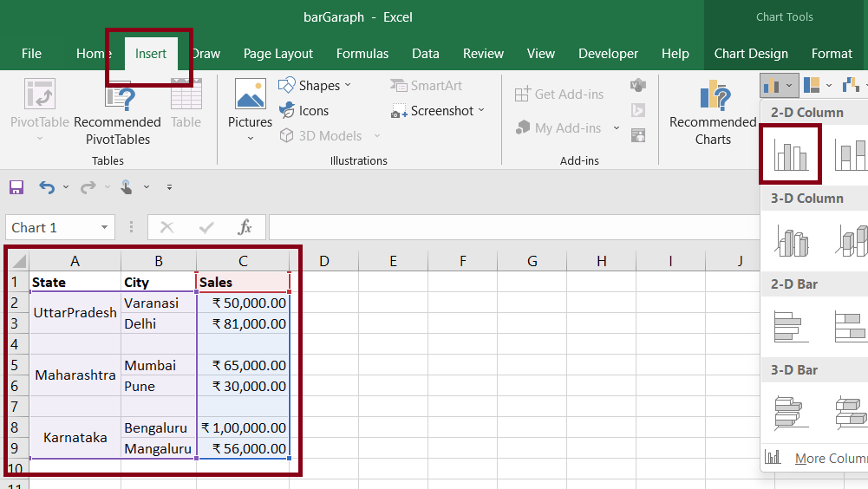Open the Help tab
The height and width of the screenshot is (489, 868).
[675, 54]
